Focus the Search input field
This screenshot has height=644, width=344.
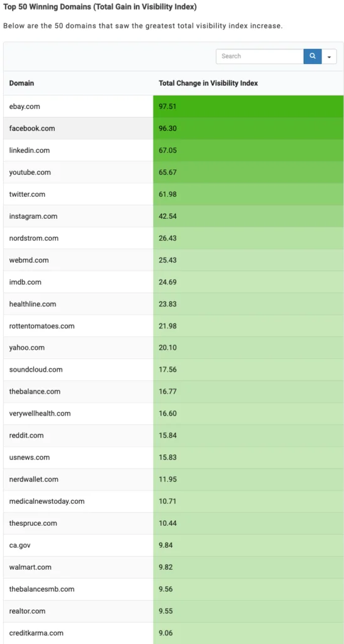[260, 56]
